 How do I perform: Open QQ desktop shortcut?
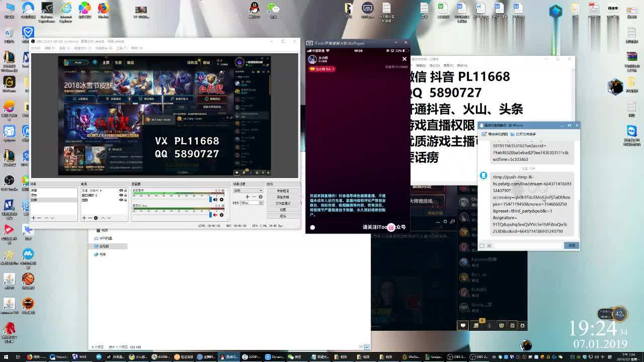[x=255, y=10]
